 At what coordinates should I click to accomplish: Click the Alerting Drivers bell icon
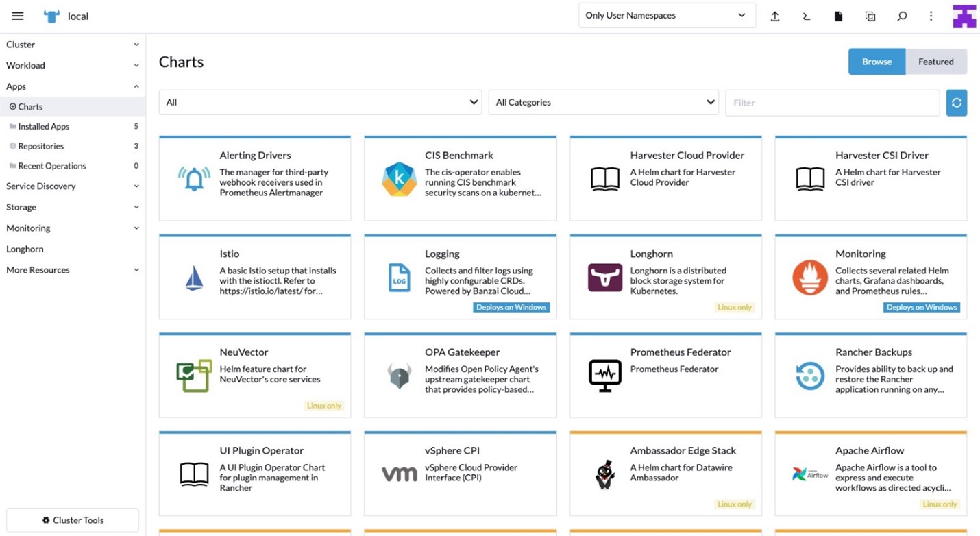[195, 179]
